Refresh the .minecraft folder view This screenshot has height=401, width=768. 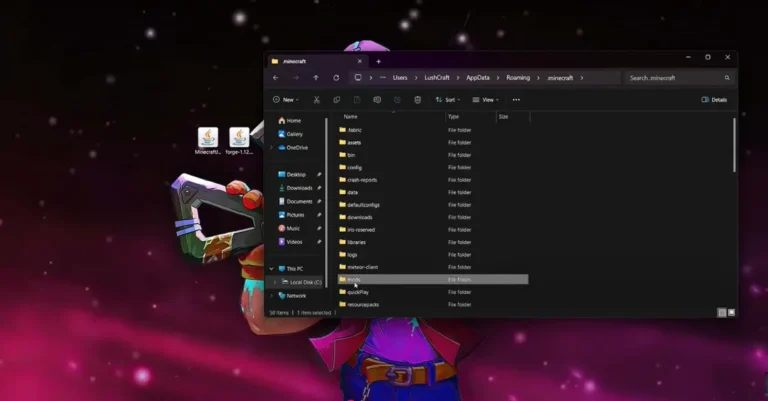pos(336,78)
